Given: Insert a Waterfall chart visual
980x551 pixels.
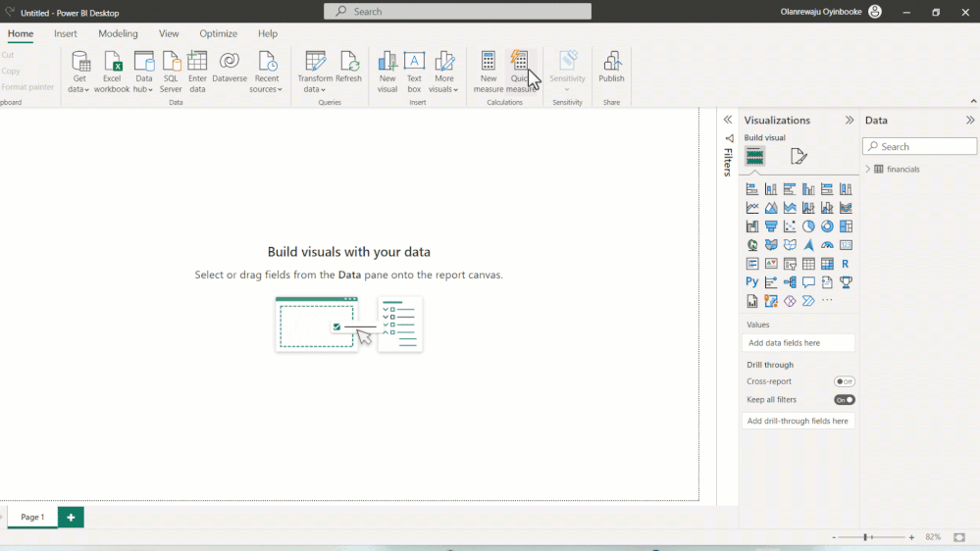Looking at the screenshot, I should pyautogui.click(x=751, y=226).
